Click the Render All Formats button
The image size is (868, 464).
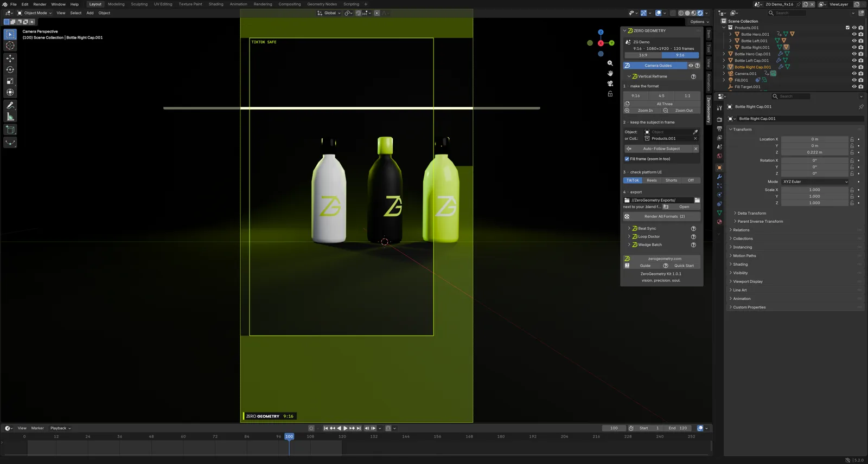pyautogui.click(x=661, y=216)
